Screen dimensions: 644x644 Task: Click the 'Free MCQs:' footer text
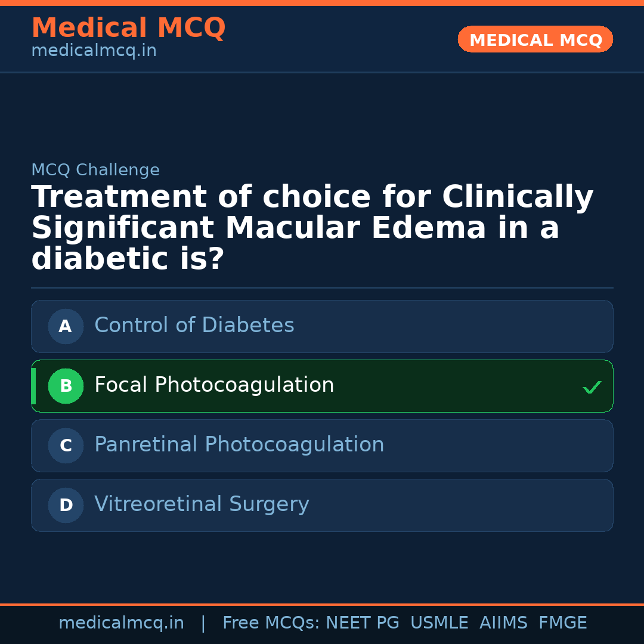[x=271, y=623]
